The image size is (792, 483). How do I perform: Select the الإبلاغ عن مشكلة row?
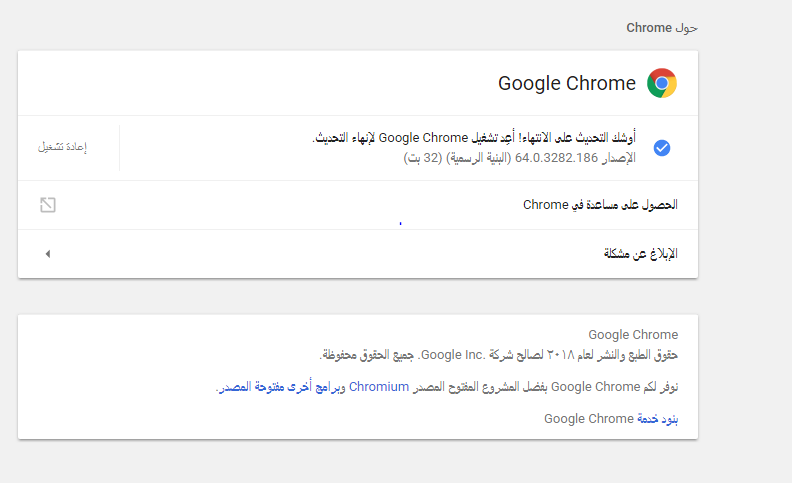(x=358, y=254)
